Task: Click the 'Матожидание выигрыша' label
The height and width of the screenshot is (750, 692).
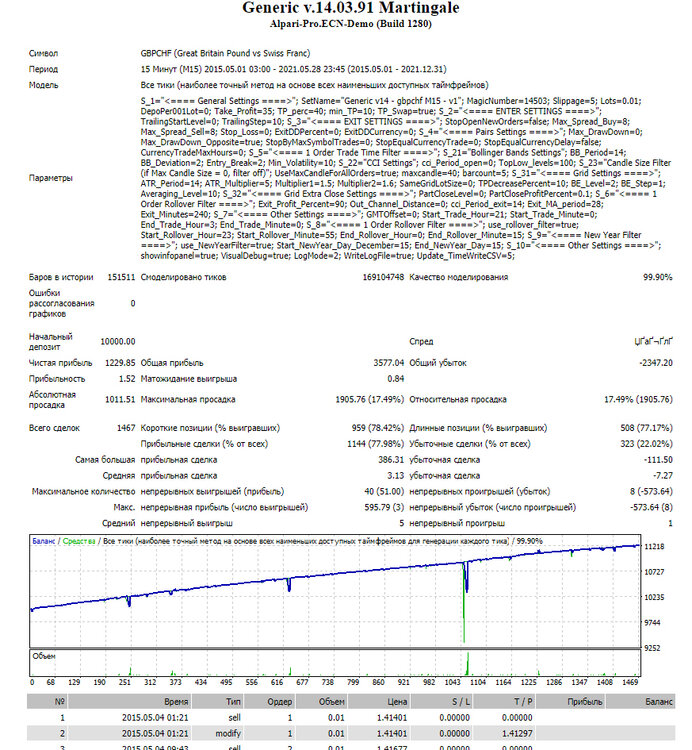Action: (x=189, y=379)
